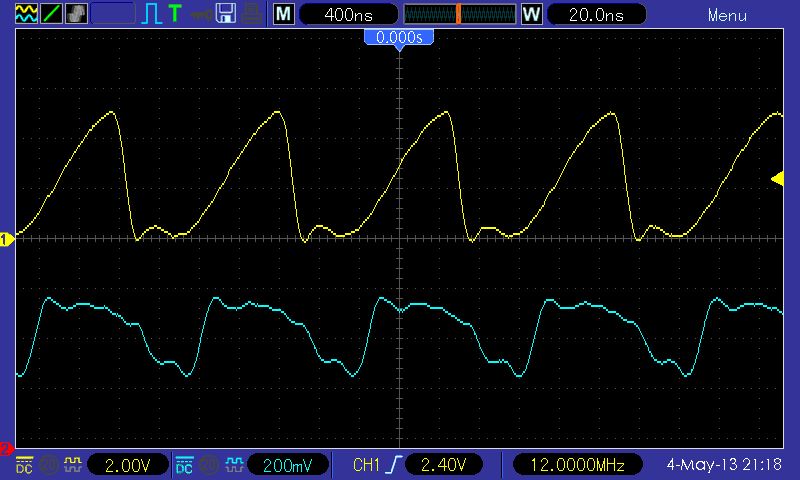
Task: Click the waveform memory overview bar
Action: [x=460, y=14]
